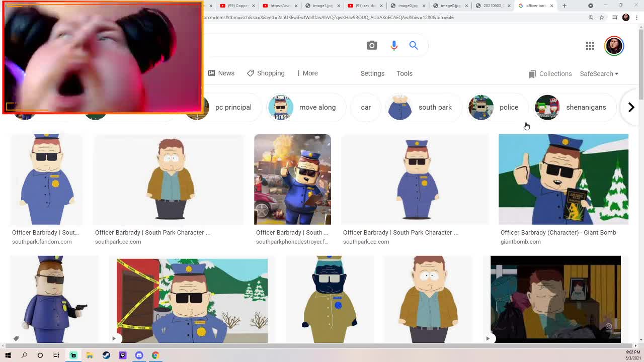Click the search by image camera icon
The width and height of the screenshot is (644, 362).
click(x=372, y=45)
